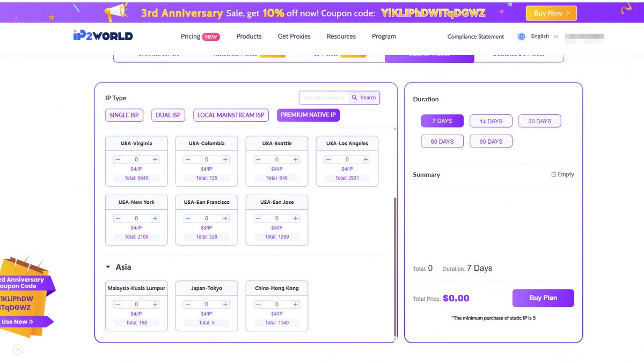
Task: Open the Products menu
Action: pos(249,36)
